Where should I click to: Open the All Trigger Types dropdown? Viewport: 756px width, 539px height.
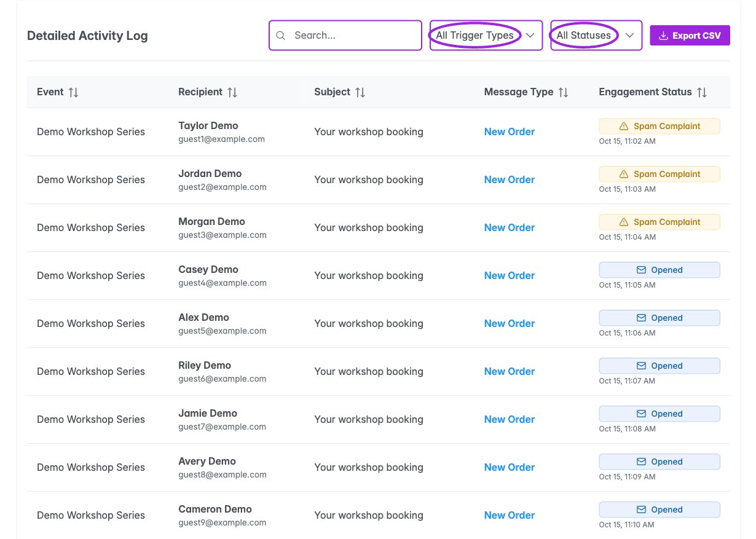[x=486, y=36]
